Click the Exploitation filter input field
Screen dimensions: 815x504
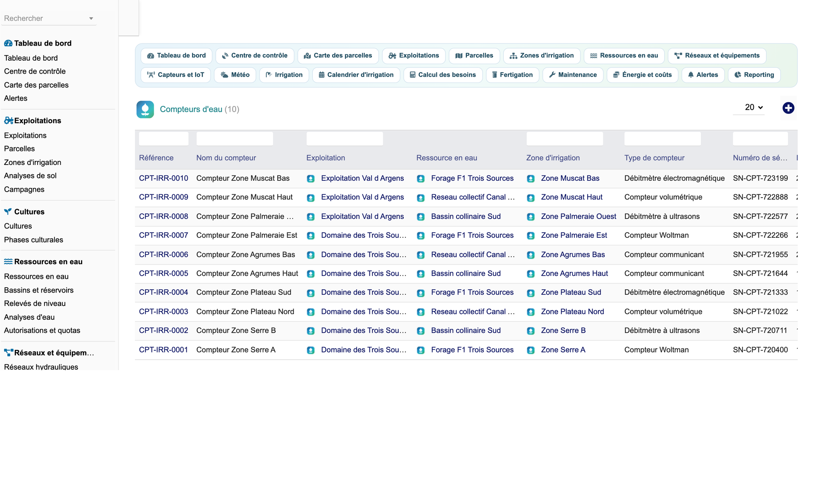click(345, 139)
